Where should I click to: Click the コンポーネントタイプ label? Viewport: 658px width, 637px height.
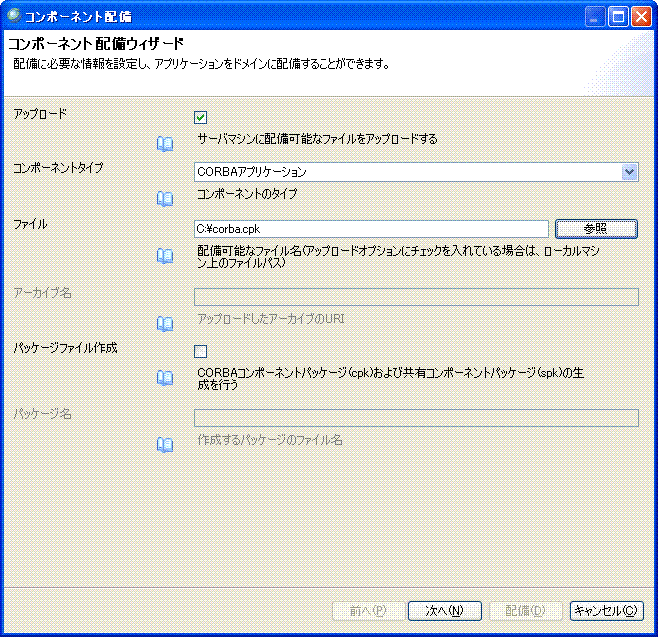tap(58, 168)
